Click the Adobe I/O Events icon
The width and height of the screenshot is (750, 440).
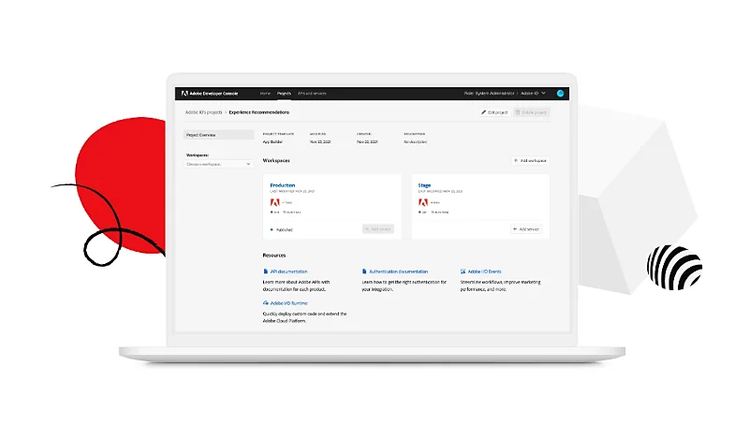click(463, 271)
